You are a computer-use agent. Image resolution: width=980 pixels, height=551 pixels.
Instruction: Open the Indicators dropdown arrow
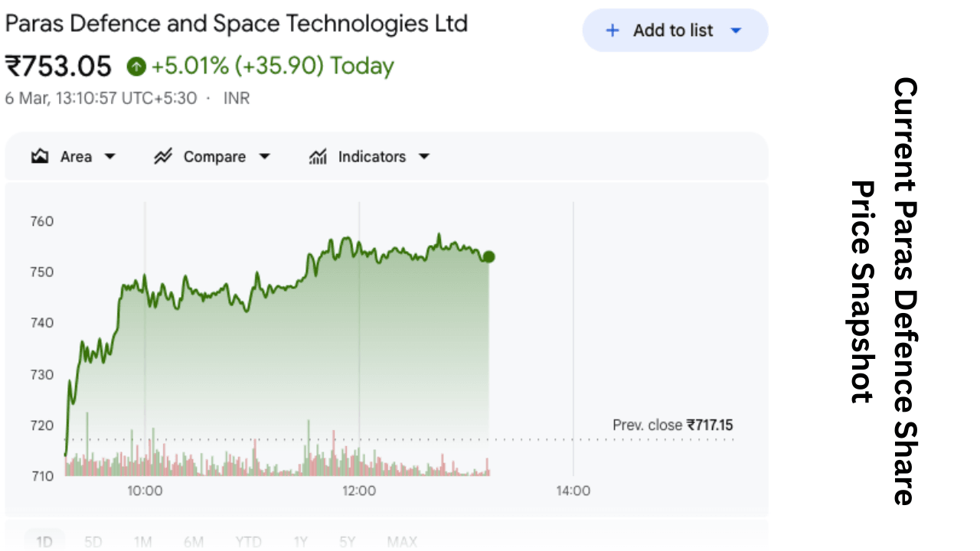click(x=423, y=157)
